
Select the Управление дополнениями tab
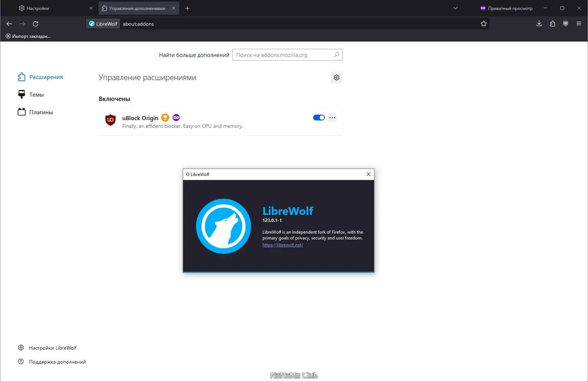pos(139,8)
